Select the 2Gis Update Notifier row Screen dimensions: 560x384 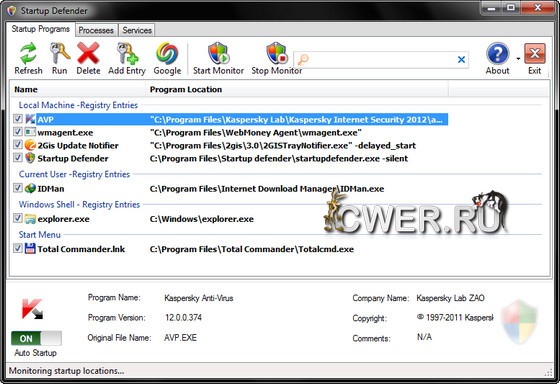pyautogui.click(x=78, y=145)
